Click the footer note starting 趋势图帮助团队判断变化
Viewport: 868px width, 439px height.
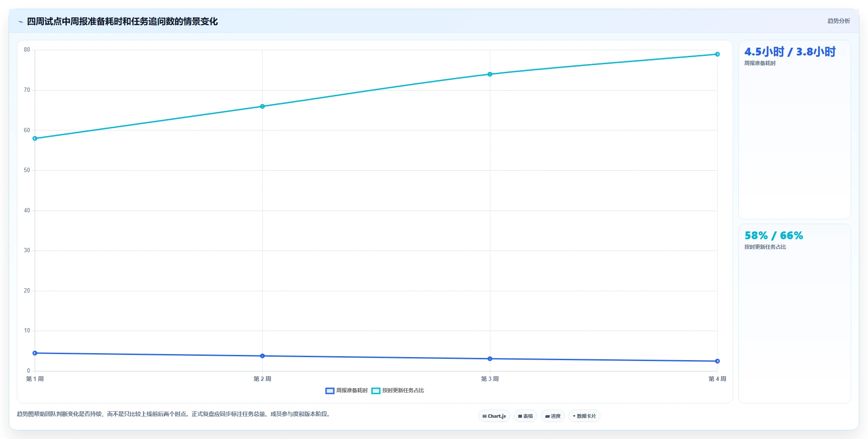coord(174,414)
